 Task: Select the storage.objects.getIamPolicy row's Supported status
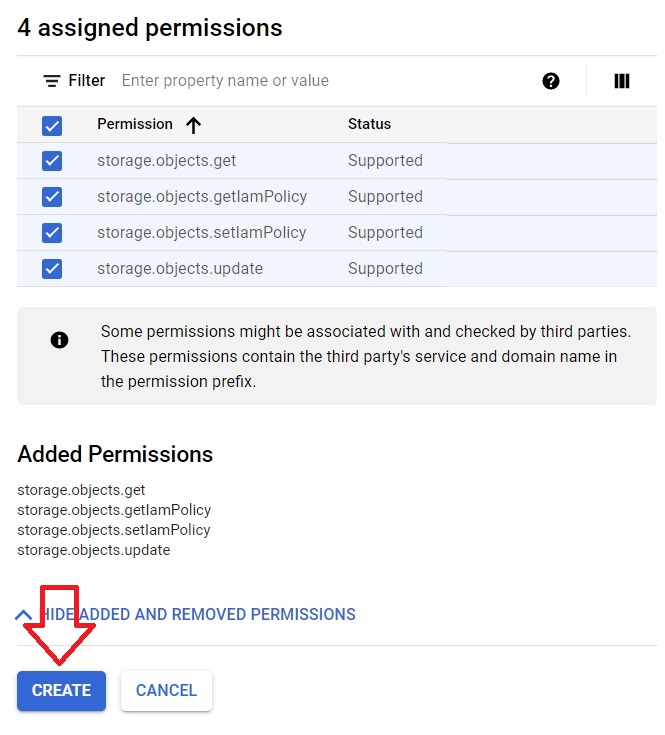pyautogui.click(x=385, y=196)
